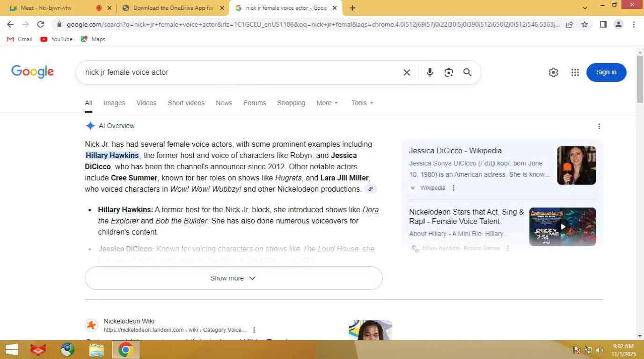The width and height of the screenshot is (644, 359).
Task: Focus the Chrome address bar URL
Action: 313,24
